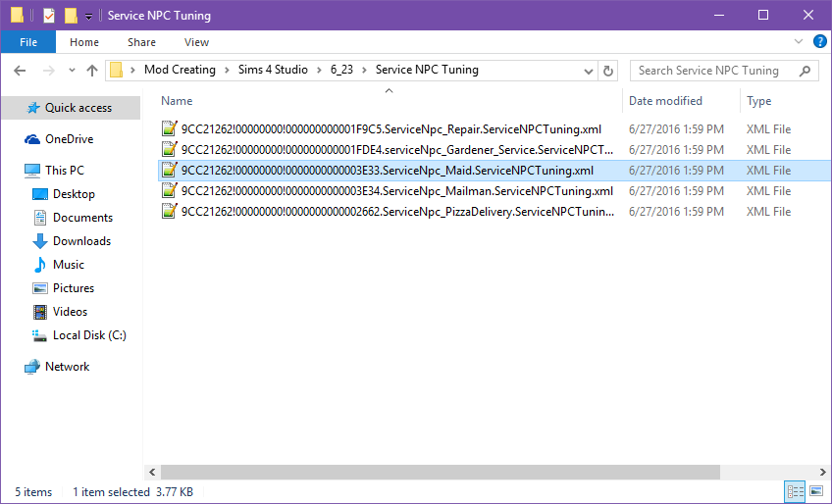The width and height of the screenshot is (832, 504).
Task: Expand the chevron after Mod Creating
Action: coord(227,70)
